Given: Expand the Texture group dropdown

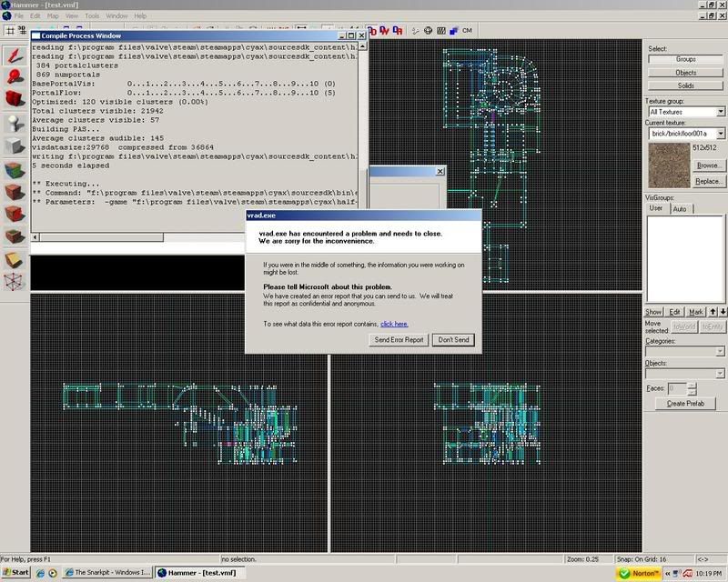Looking at the screenshot, I should click(x=720, y=111).
